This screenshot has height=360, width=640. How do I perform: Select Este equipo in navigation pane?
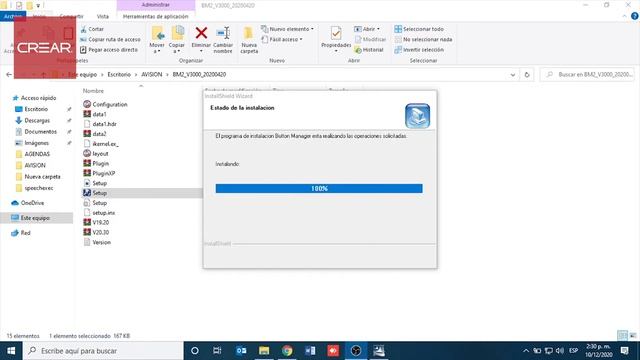[37, 218]
